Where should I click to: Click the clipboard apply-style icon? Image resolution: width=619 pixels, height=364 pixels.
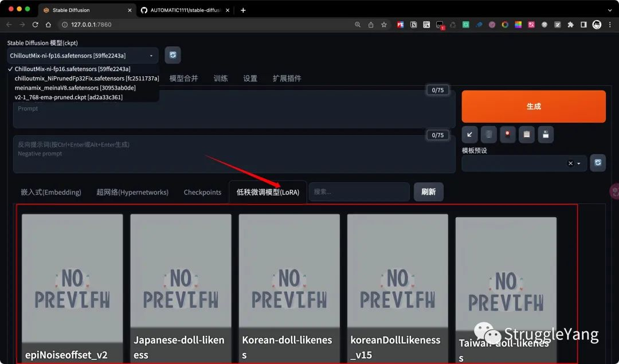tap(526, 135)
